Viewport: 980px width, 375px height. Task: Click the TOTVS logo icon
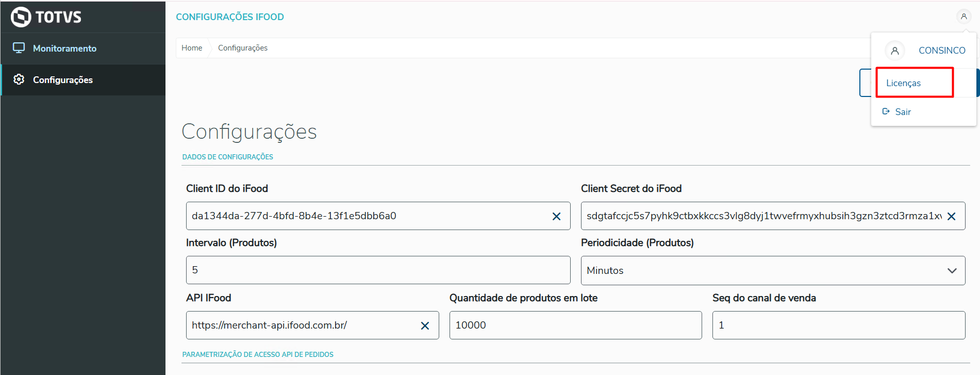tap(21, 17)
